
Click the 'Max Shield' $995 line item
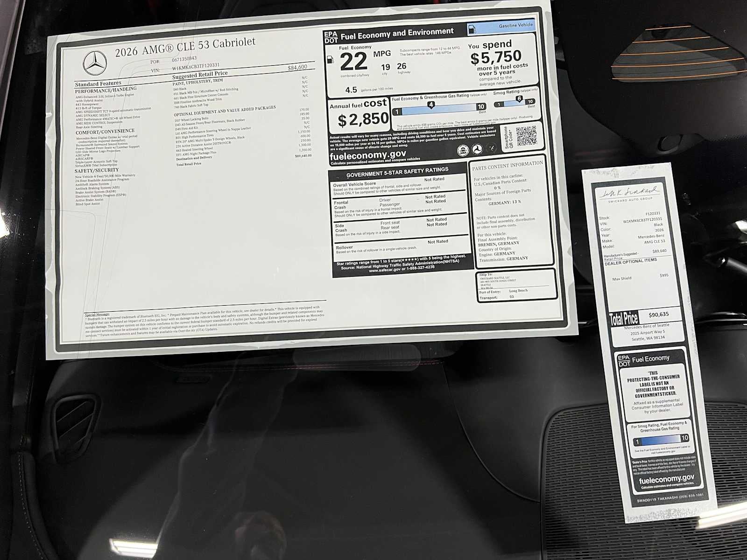pyautogui.click(x=640, y=277)
